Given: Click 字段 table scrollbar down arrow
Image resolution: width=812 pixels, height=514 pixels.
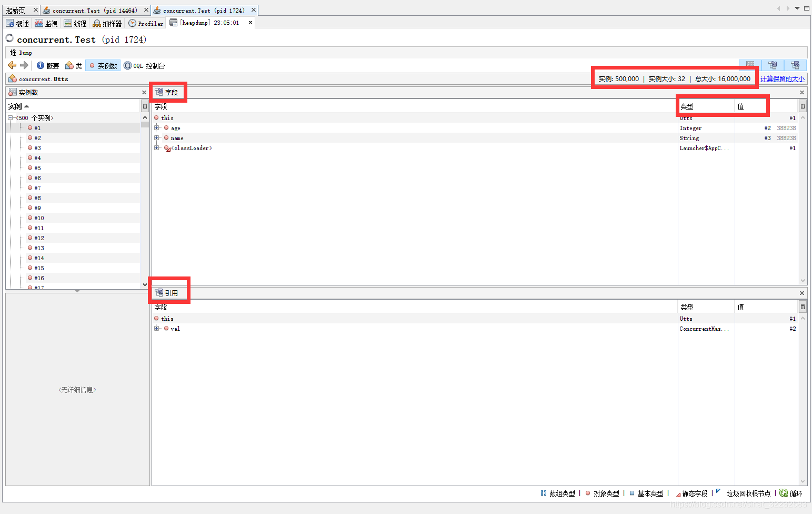Looking at the screenshot, I should [x=803, y=280].
